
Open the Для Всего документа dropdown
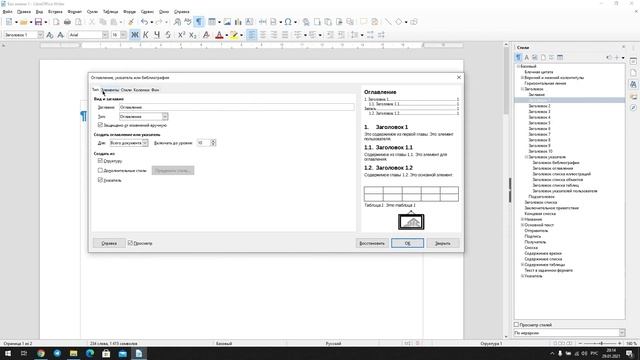click(129, 143)
